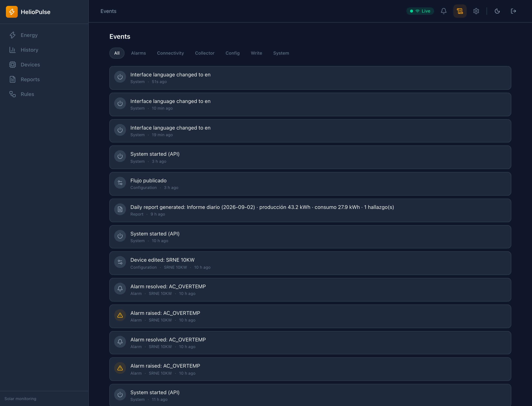Click power icon of 10 min ago event

coord(120,103)
